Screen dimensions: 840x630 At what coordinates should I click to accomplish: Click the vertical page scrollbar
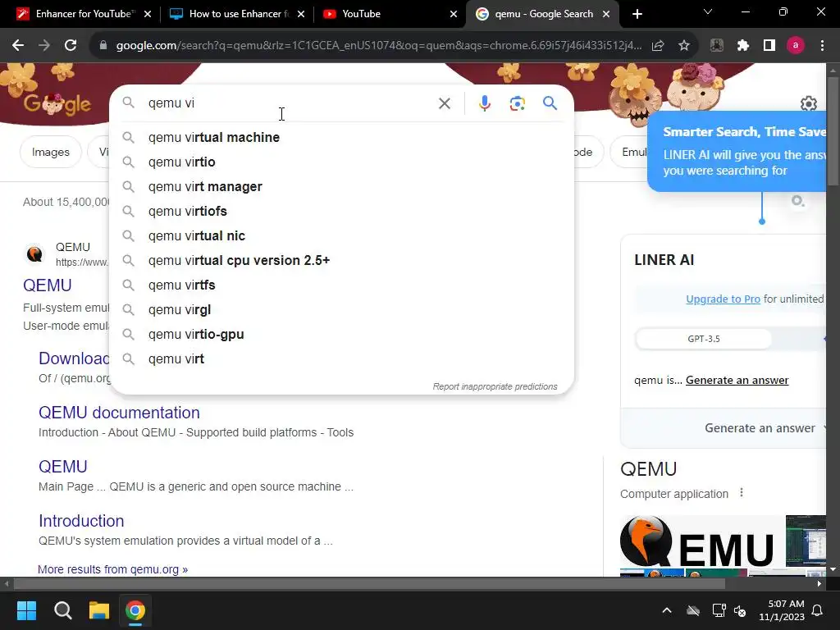click(x=833, y=132)
